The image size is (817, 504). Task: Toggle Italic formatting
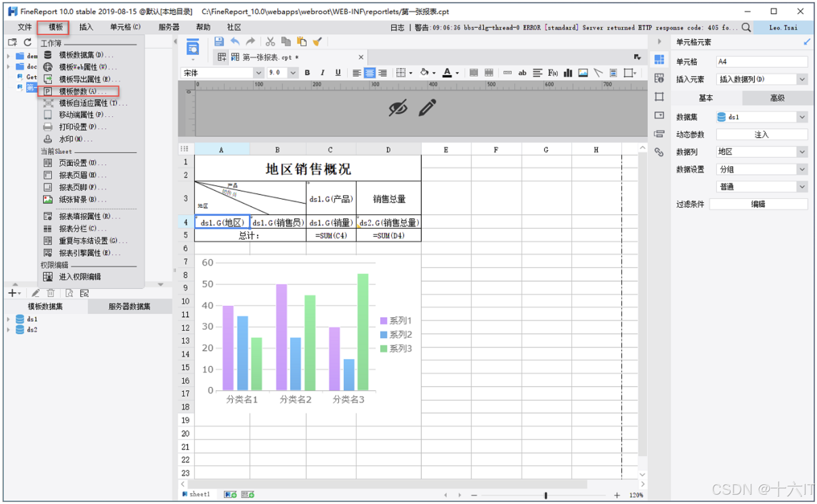[x=322, y=73]
